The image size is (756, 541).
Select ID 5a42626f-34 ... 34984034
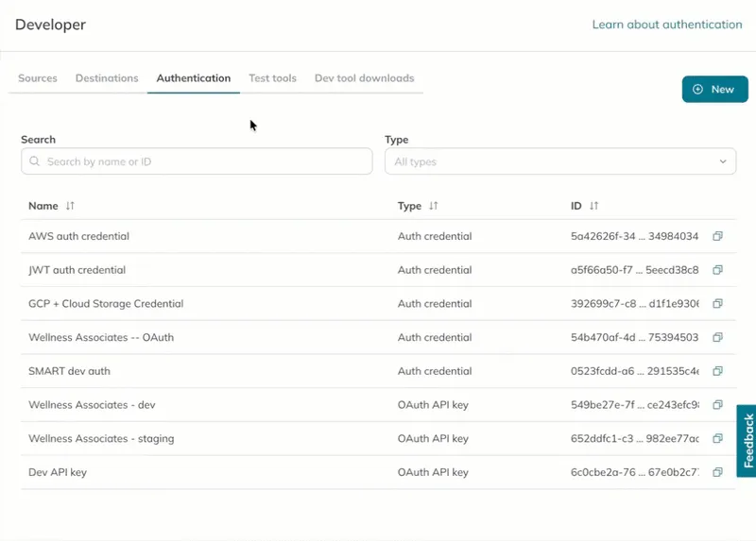tap(634, 236)
